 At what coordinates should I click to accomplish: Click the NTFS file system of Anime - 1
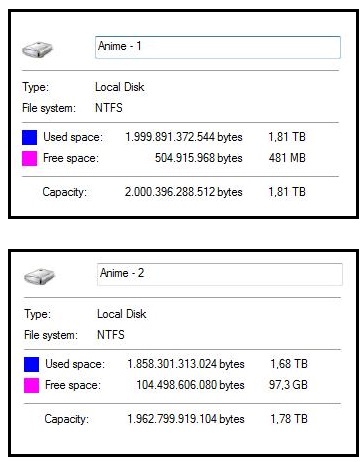coord(109,108)
